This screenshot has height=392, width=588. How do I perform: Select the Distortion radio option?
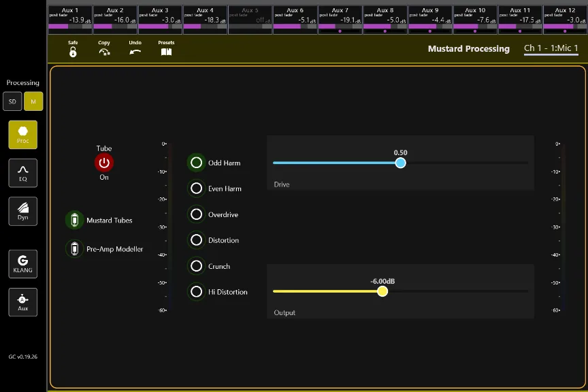tap(196, 240)
